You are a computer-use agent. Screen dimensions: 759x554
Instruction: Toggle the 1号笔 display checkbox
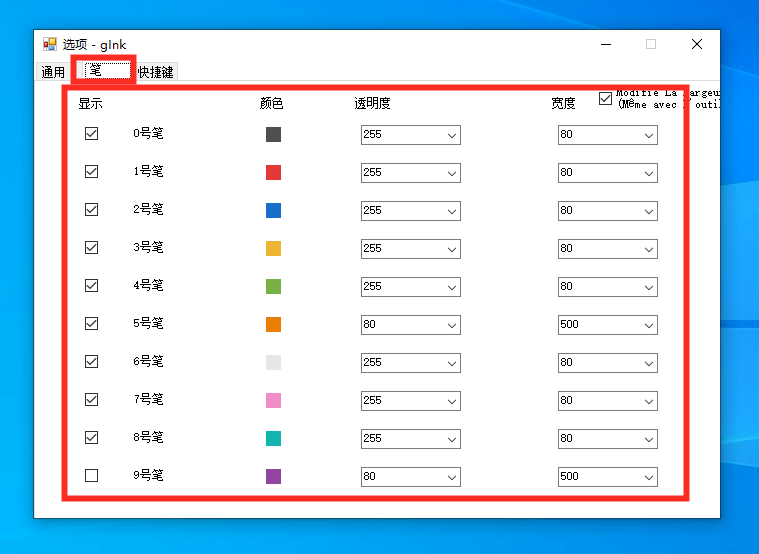point(91,171)
